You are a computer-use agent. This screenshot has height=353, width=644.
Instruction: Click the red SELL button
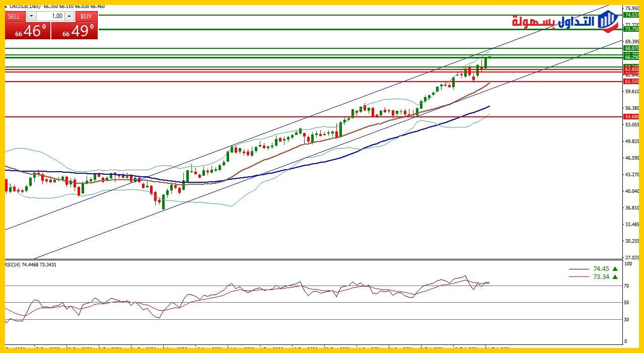pyautogui.click(x=15, y=16)
